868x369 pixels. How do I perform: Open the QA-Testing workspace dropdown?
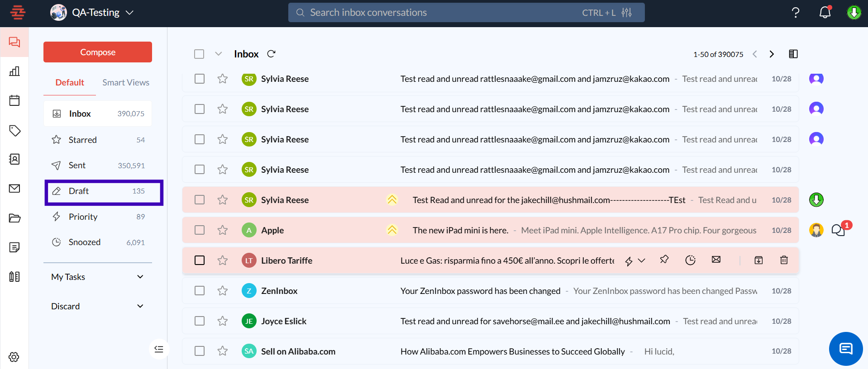pos(129,13)
